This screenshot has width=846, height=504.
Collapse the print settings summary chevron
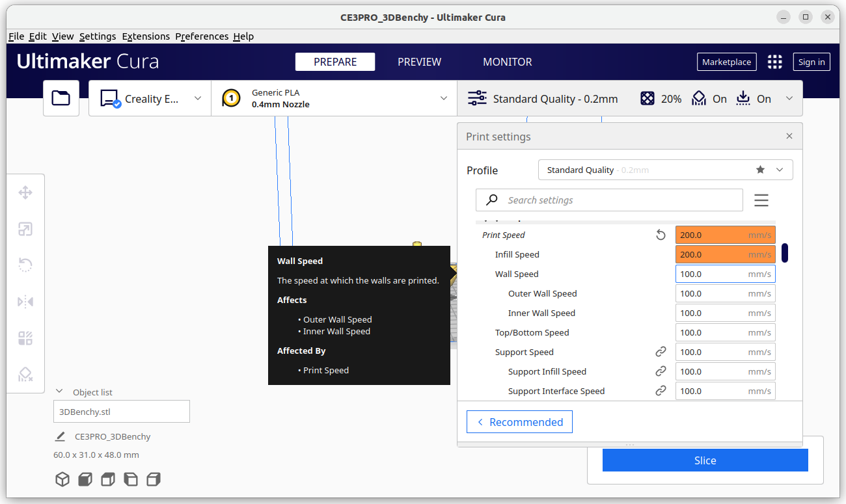[789, 99]
